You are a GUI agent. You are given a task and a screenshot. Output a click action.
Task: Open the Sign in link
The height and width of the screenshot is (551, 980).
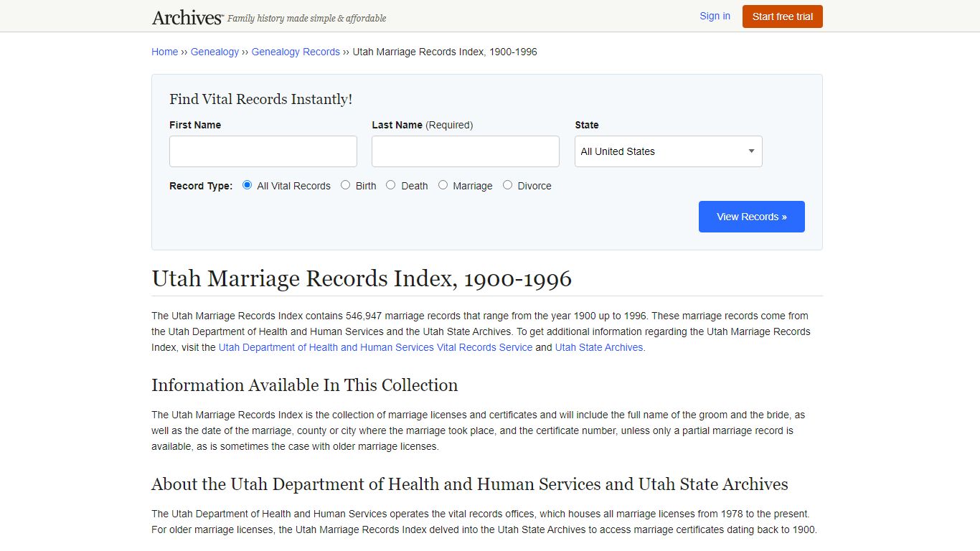point(715,16)
